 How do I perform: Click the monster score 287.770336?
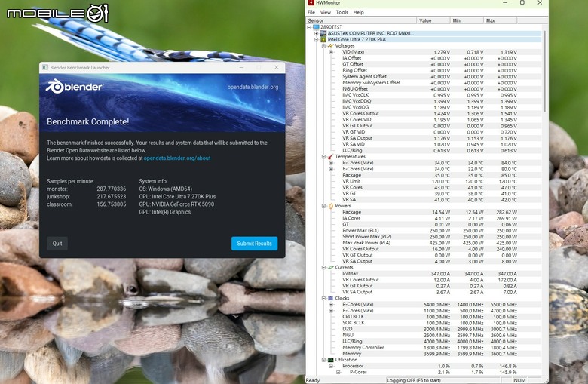[112, 189]
